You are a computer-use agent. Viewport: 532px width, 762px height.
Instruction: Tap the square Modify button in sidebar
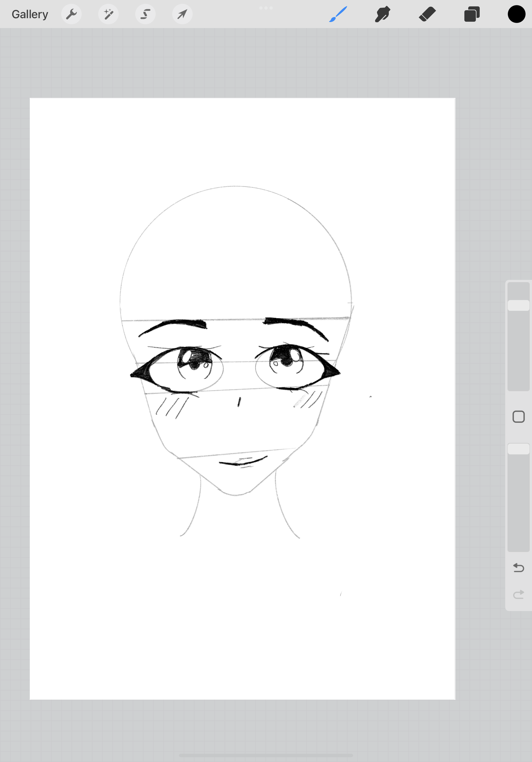[x=518, y=416]
